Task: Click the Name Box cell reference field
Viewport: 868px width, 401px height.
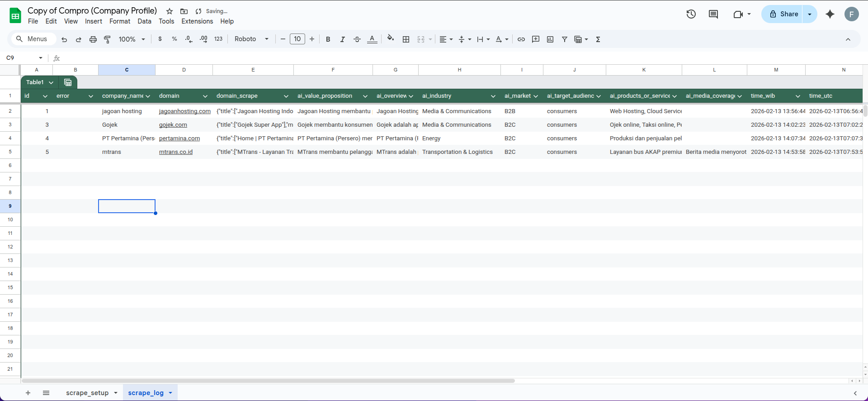Action: click(20, 58)
